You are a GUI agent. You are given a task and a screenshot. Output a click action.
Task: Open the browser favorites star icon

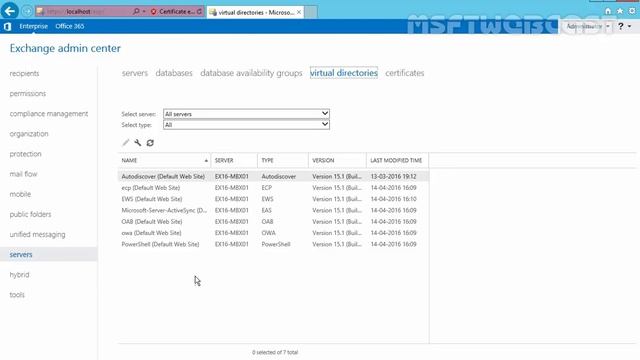coord(620,11)
